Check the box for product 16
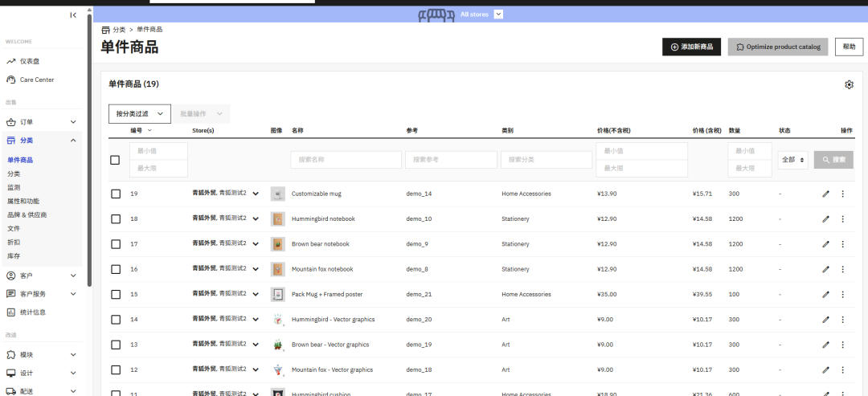 pyautogui.click(x=116, y=269)
